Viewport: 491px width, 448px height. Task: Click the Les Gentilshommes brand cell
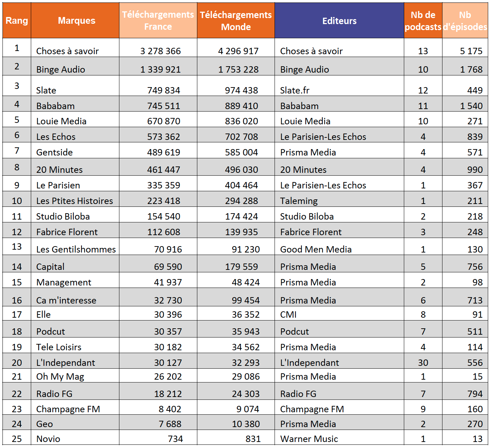[x=76, y=249]
